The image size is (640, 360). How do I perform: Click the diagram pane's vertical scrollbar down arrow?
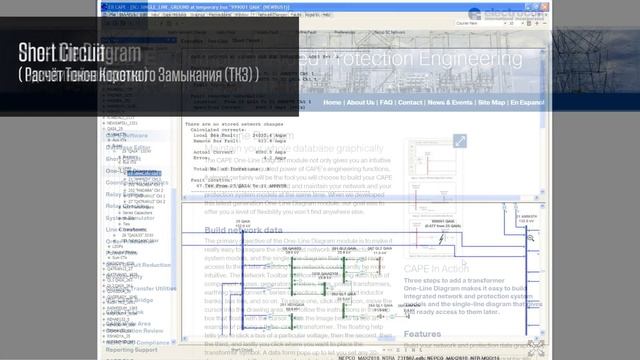click(x=542, y=333)
